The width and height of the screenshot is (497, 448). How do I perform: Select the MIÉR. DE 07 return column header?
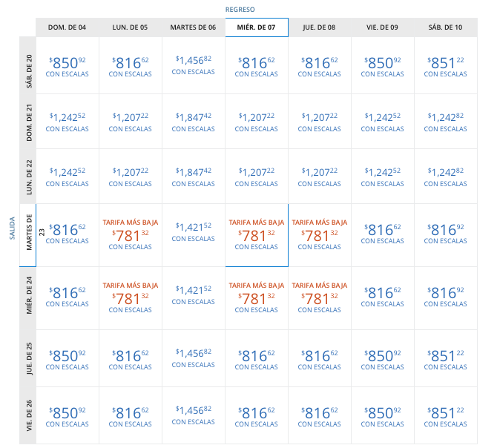(x=256, y=27)
